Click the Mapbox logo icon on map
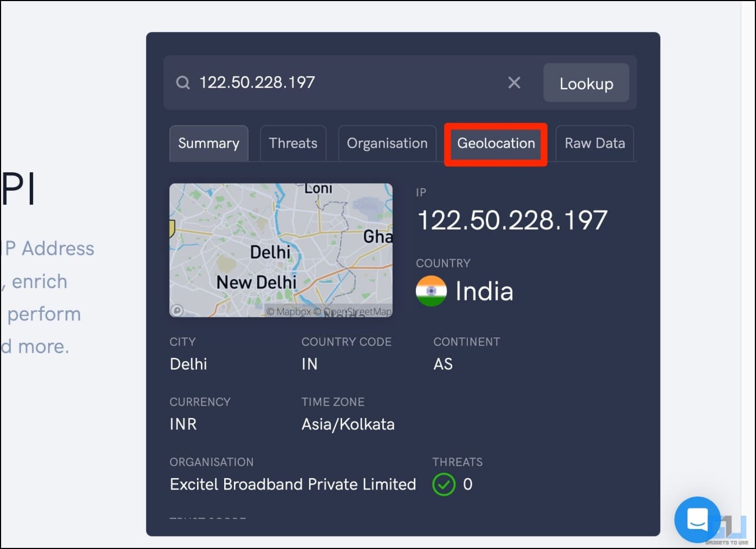This screenshot has height=549, width=756. 177,311
